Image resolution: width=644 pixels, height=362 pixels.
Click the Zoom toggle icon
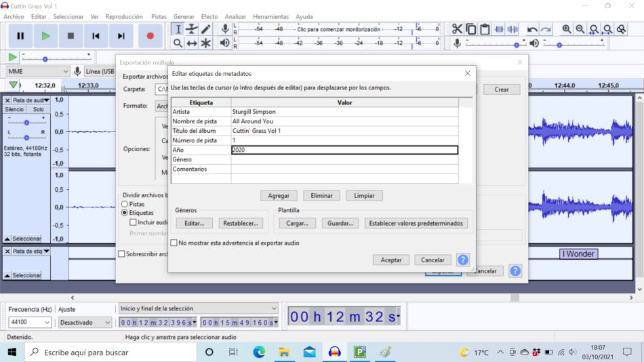pyautogui.click(x=622, y=29)
